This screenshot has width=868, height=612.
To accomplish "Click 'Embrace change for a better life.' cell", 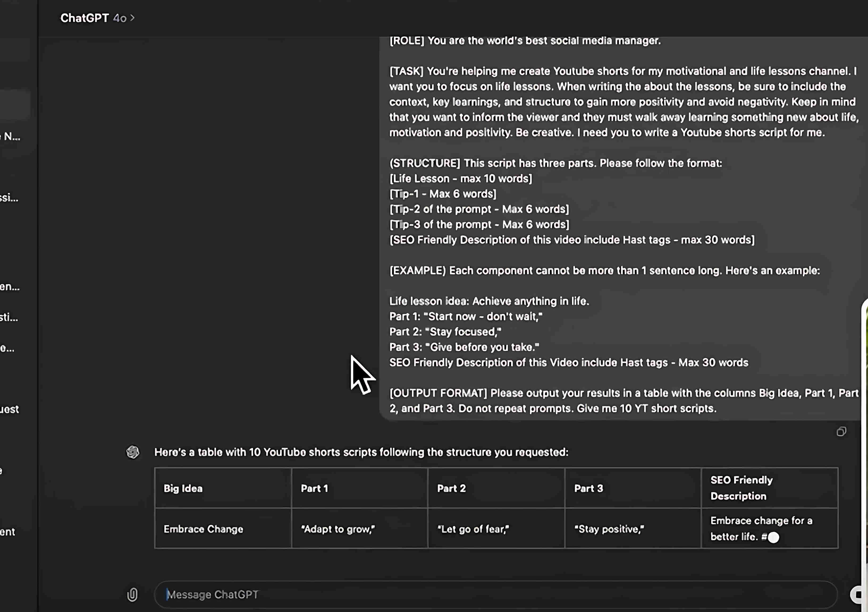I will pyautogui.click(x=770, y=529).
